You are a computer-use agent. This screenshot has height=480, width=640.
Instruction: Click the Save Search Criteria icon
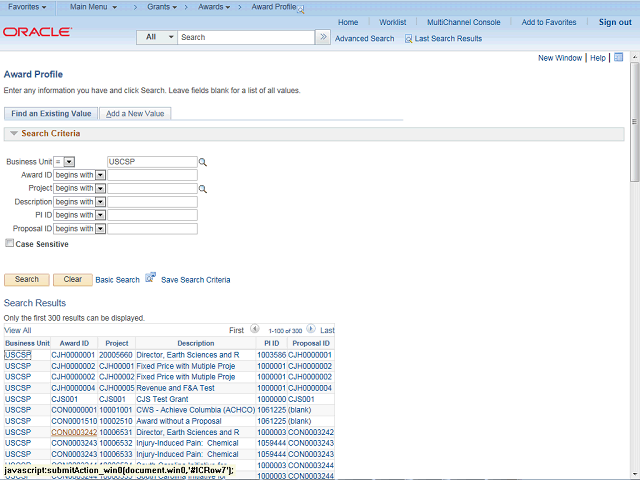pyautogui.click(x=151, y=278)
